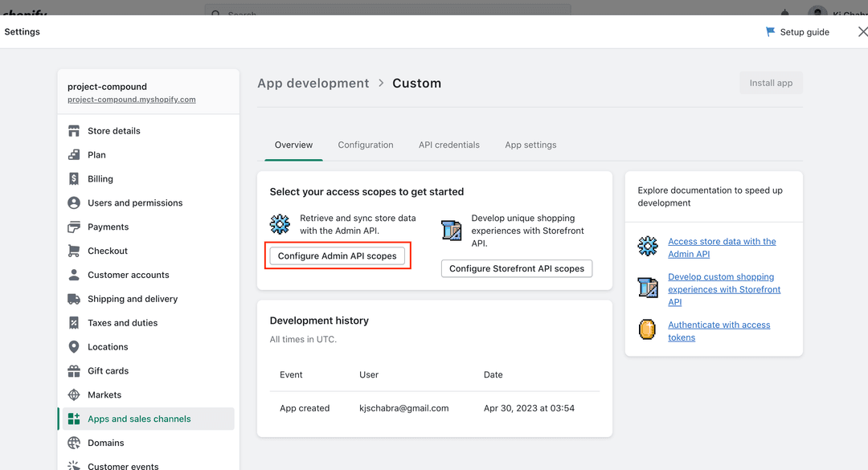Click Configure Admin API scopes button
Viewport: 868px width, 470px height.
(x=337, y=255)
